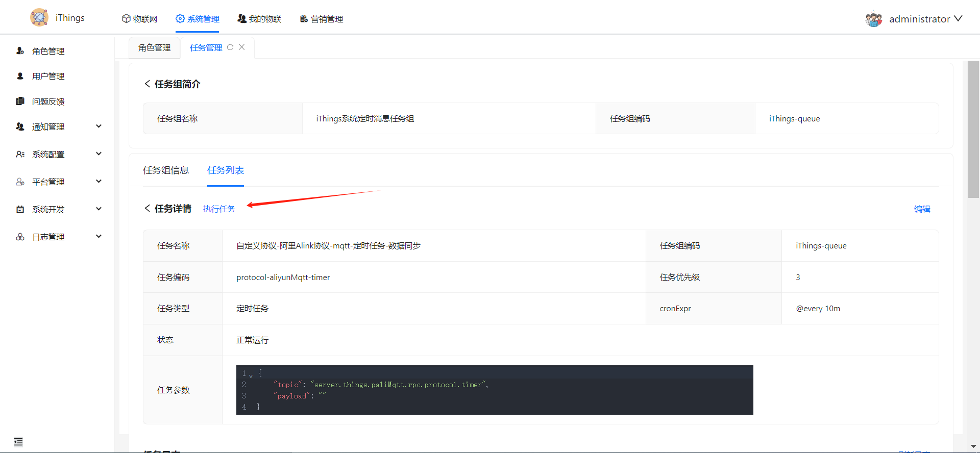The image size is (980, 453).
Task: Open the 物联网 top menu
Action: pyautogui.click(x=140, y=19)
